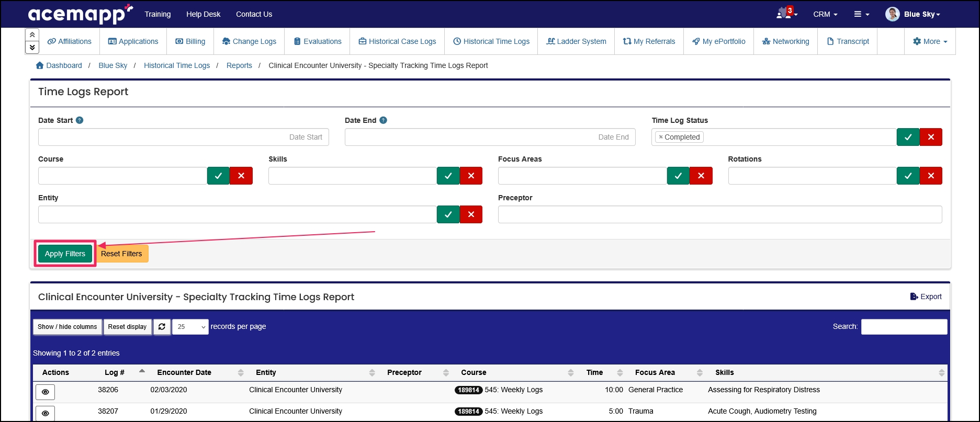Click Show / hide columns button
The width and height of the screenshot is (980, 422).
click(x=67, y=327)
